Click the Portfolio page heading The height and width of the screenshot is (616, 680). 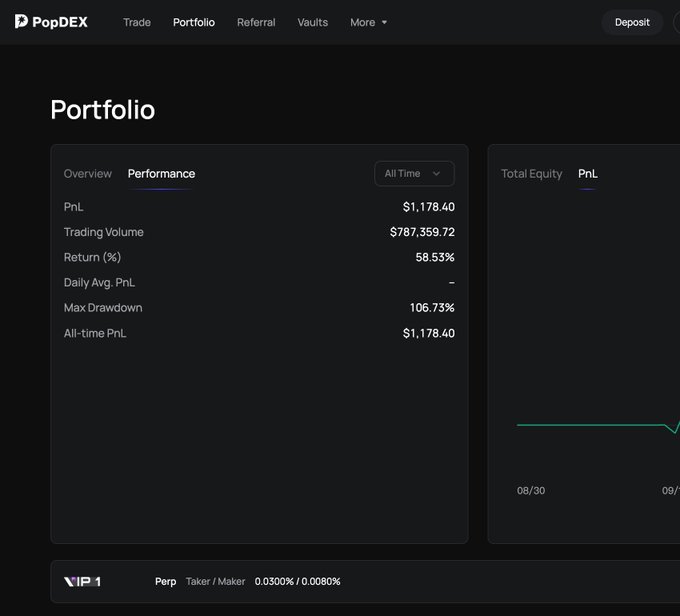103,109
